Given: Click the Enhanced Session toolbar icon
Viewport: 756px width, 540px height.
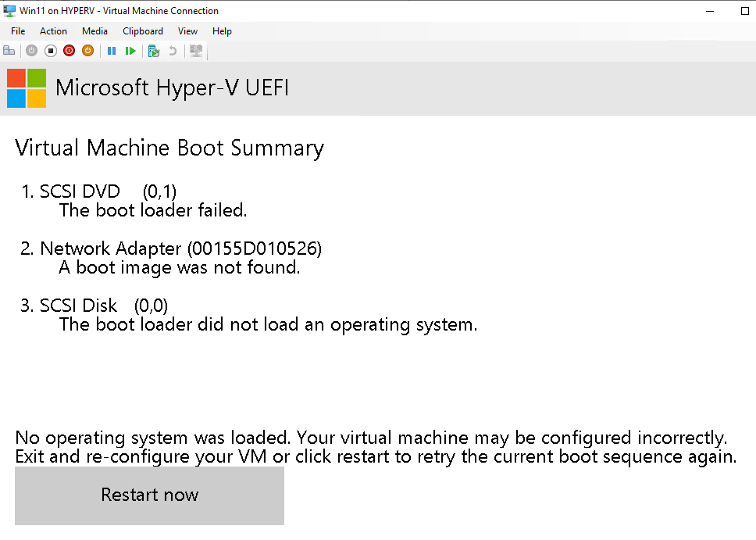Looking at the screenshot, I should coord(196,51).
